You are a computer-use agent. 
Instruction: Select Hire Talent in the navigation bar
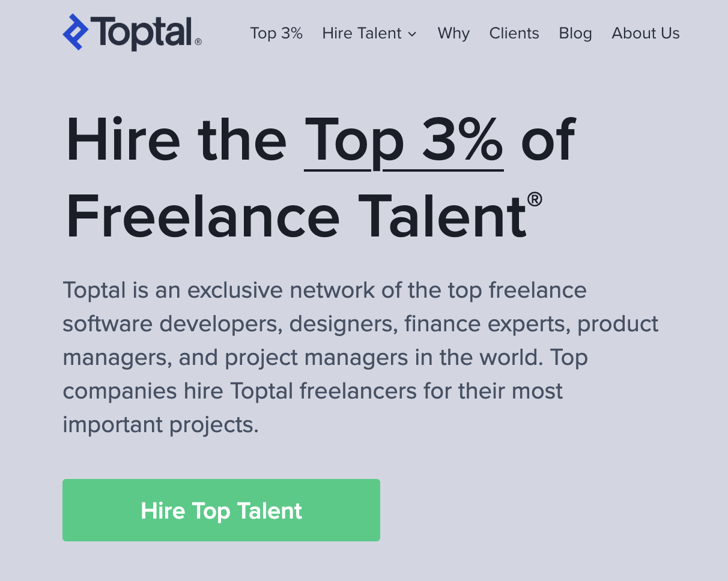click(362, 33)
